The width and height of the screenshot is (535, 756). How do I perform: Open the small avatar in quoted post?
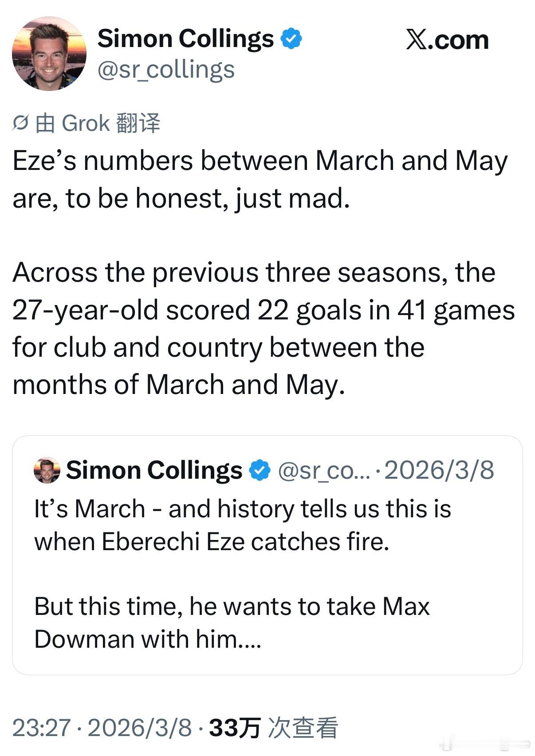click(x=47, y=470)
